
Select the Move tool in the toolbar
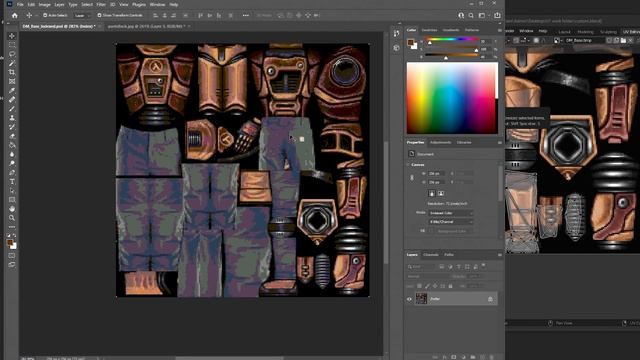click(x=12, y=36)
